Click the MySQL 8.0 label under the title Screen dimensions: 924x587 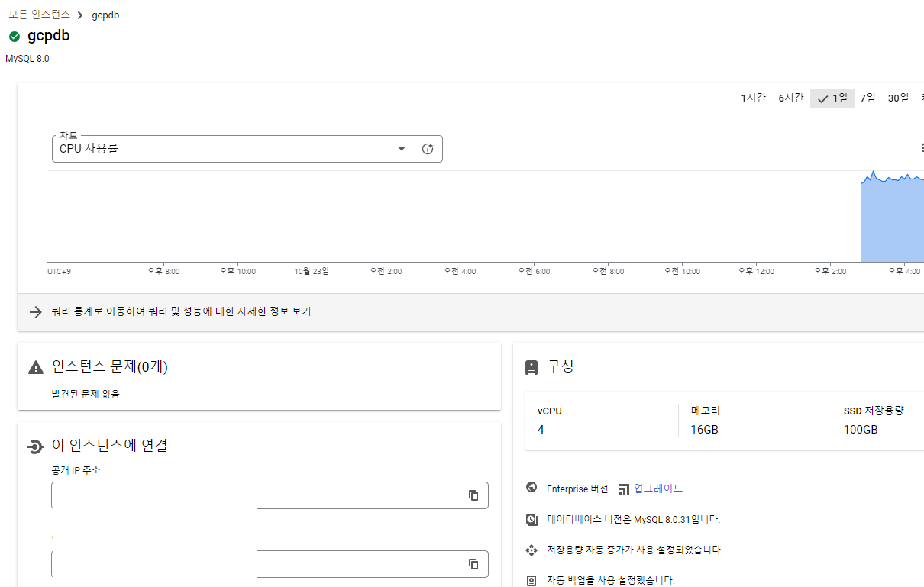(27, 59)
